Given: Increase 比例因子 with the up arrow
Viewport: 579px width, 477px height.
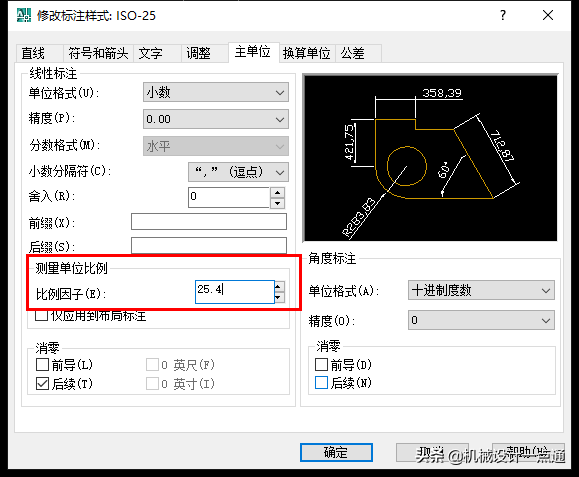Looking at the screenshot, I should 280,286.
